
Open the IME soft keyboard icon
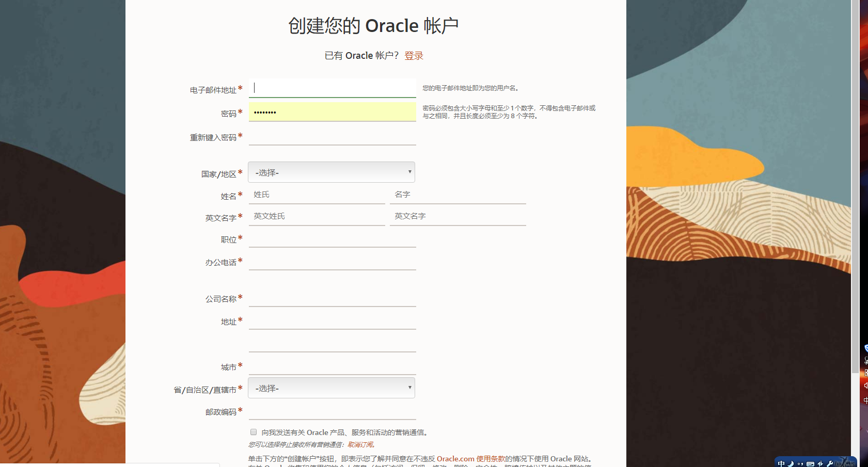pos(810,463)
